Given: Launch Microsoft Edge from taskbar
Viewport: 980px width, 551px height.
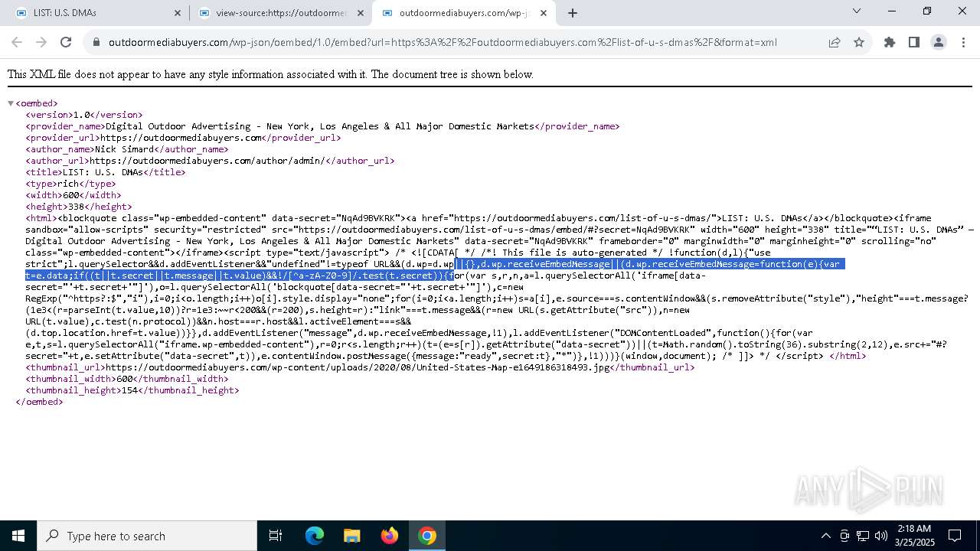Looking at the screenshot, I should [315, 536].
